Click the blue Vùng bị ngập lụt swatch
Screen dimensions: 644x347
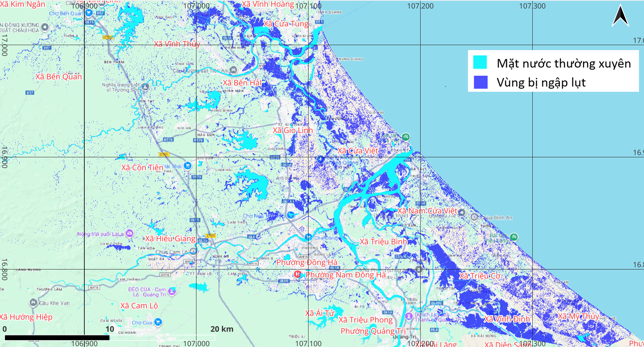(480, 82)
